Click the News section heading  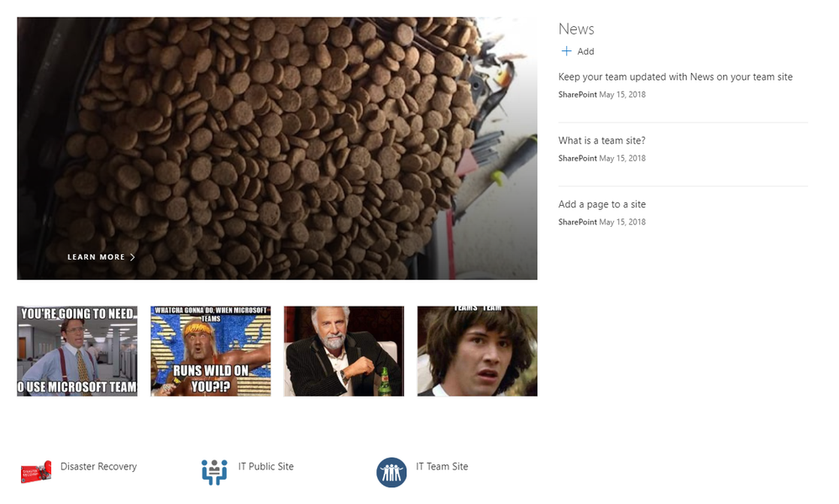(x=576, y=29)
